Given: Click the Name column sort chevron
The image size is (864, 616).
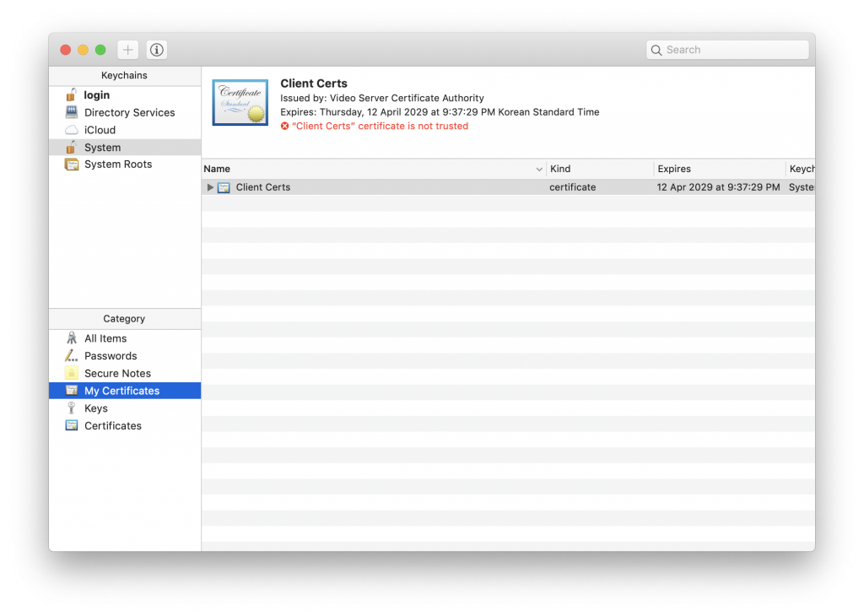Looking at the screenshot, I should click(x=539, y=169).
